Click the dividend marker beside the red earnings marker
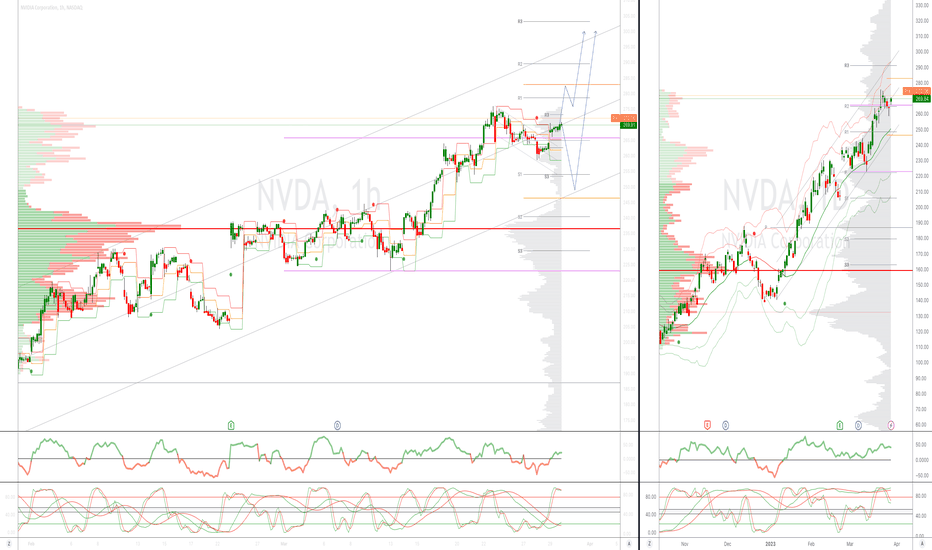The image size is (932, 550). coord(725,425)
